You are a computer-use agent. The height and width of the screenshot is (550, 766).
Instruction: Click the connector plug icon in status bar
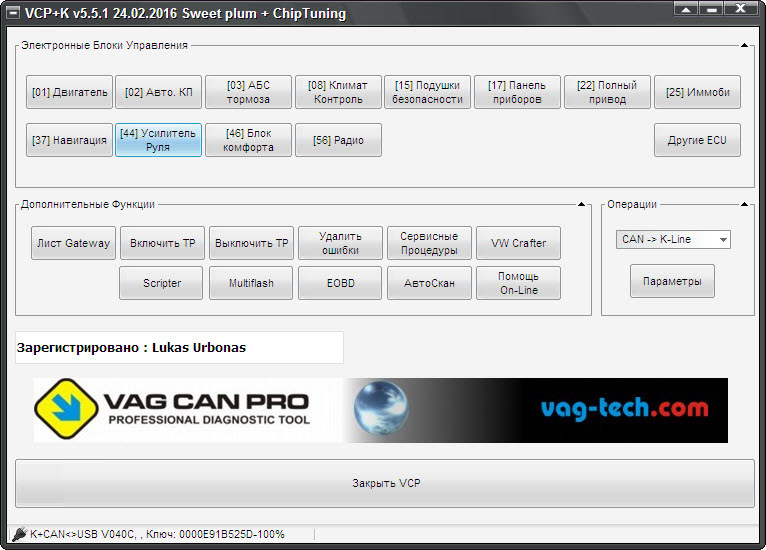19,534
